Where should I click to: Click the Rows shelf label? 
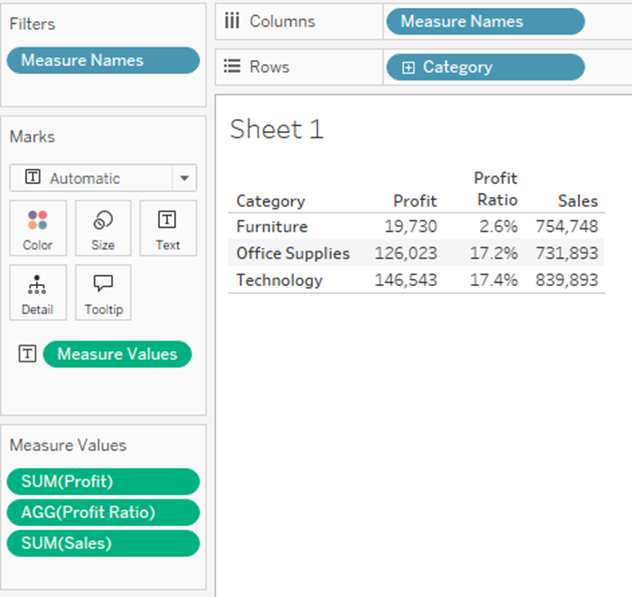pos(269,67)
